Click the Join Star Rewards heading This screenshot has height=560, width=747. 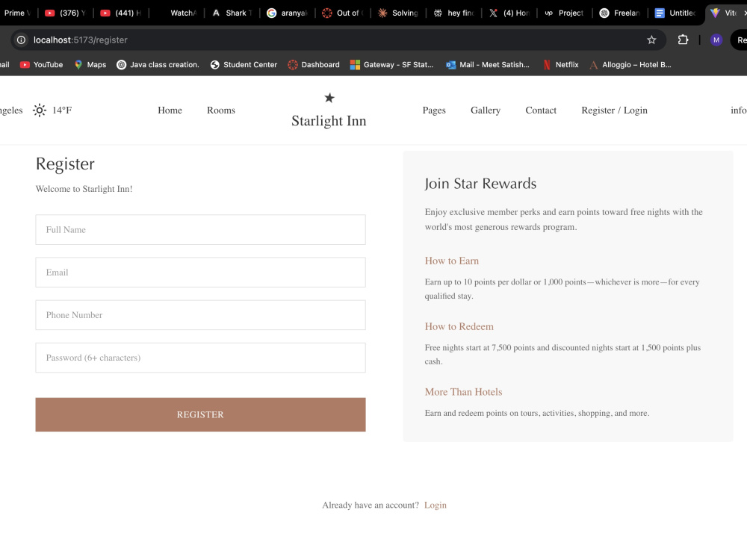pos(480,184)
